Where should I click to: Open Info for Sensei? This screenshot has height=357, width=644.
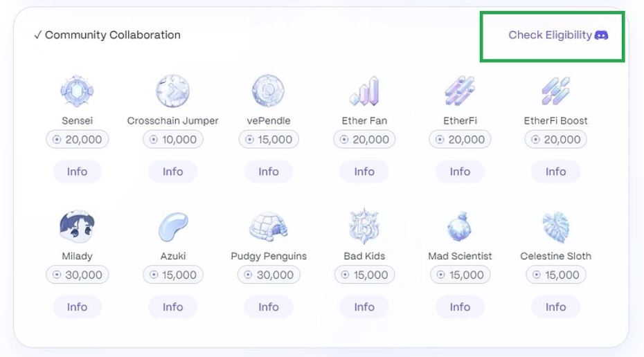(77, 172)
